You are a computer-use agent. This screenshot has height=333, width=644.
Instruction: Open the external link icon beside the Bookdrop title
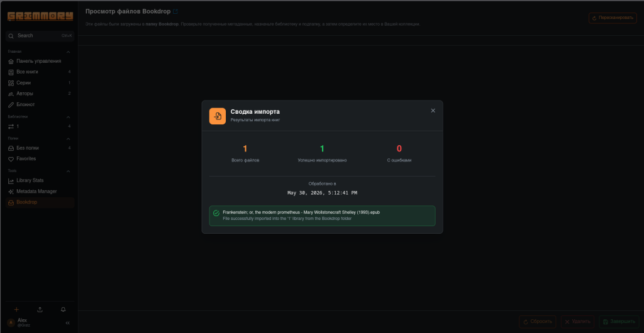[175, 11]
